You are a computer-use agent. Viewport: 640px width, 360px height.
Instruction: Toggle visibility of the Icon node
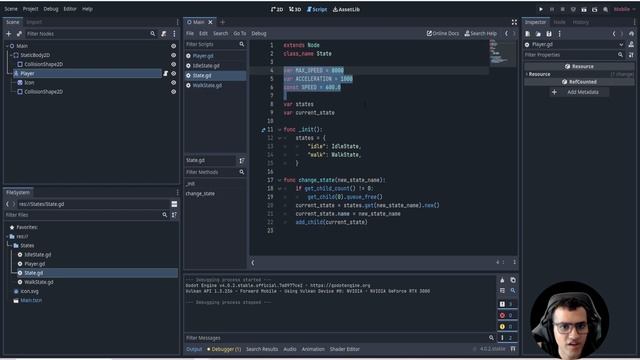[173, 82]
